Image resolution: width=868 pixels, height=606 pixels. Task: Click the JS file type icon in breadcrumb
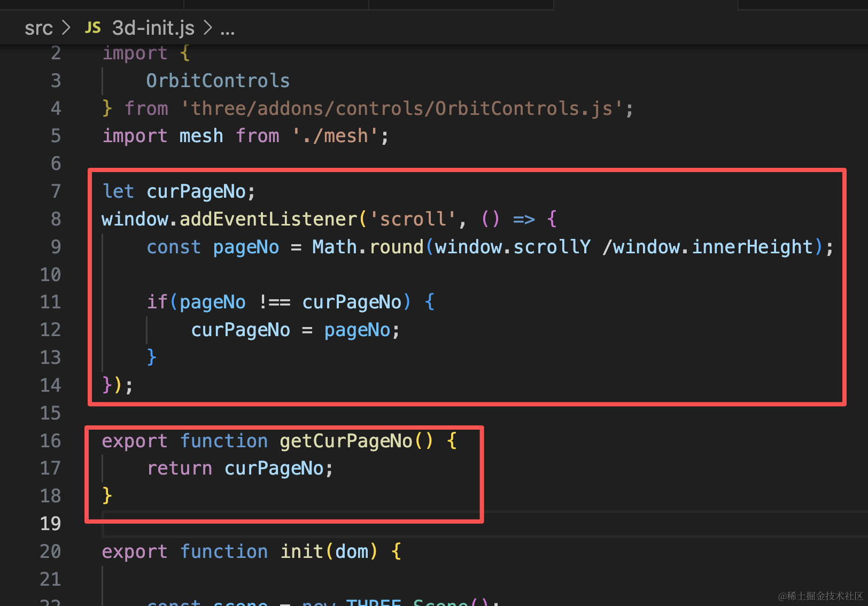pos(92,28)
